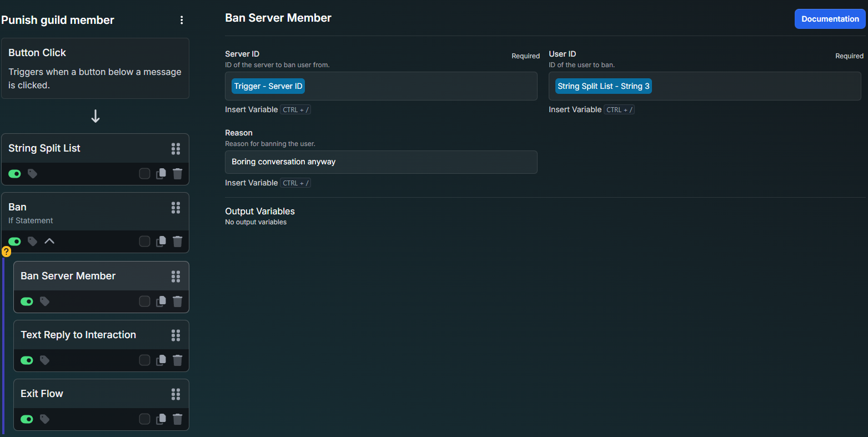The width and height of the screenshot is (868, 437).
Task: Check the String Split List selection checkbox
Action: point(144,174)
